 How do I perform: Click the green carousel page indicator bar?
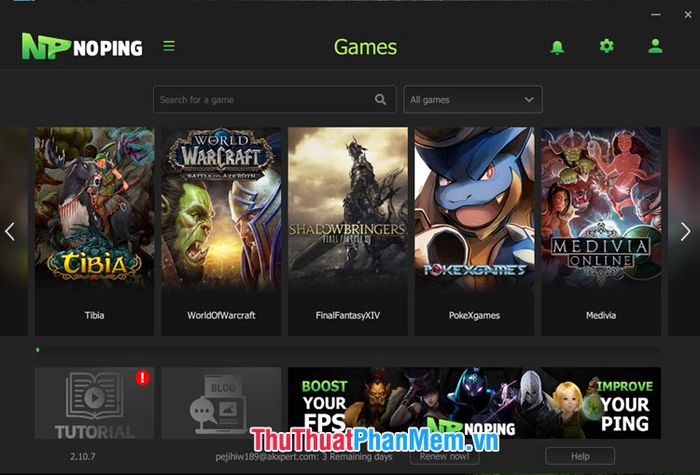[38, 350]
